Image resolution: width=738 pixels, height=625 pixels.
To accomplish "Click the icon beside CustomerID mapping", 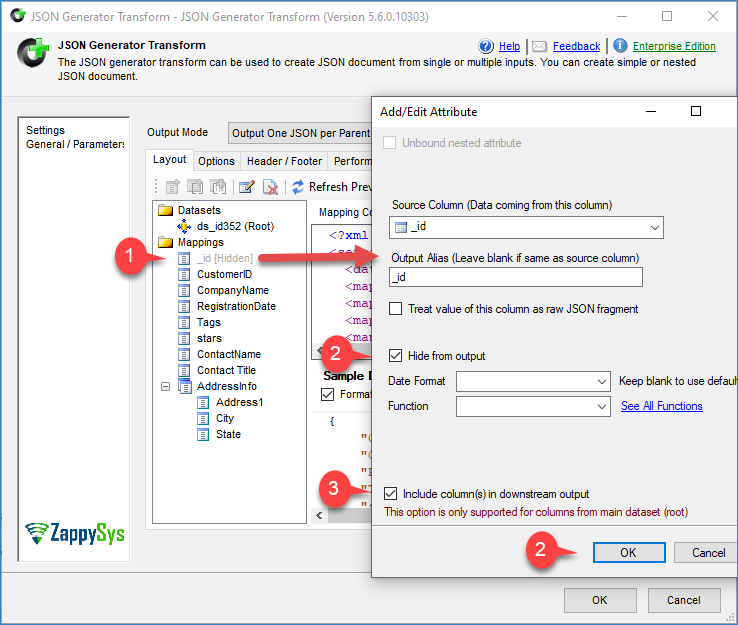I will coord(184,274).
